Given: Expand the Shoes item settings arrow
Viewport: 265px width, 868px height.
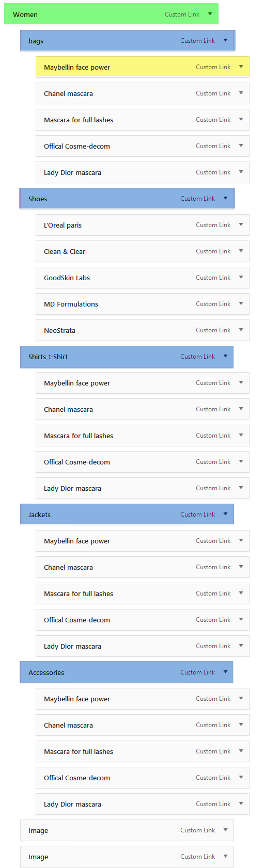Looking at the screenshot, I should (225, 198).
